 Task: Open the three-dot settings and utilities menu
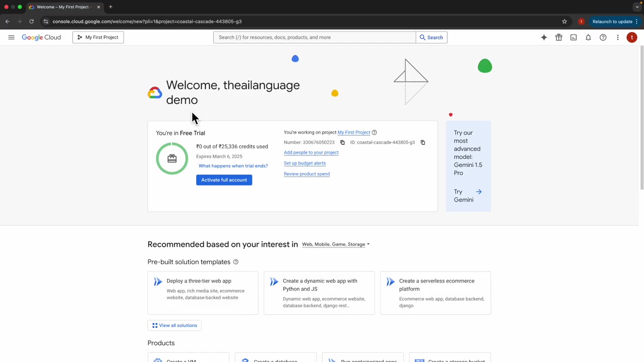(x=618, y=37)
